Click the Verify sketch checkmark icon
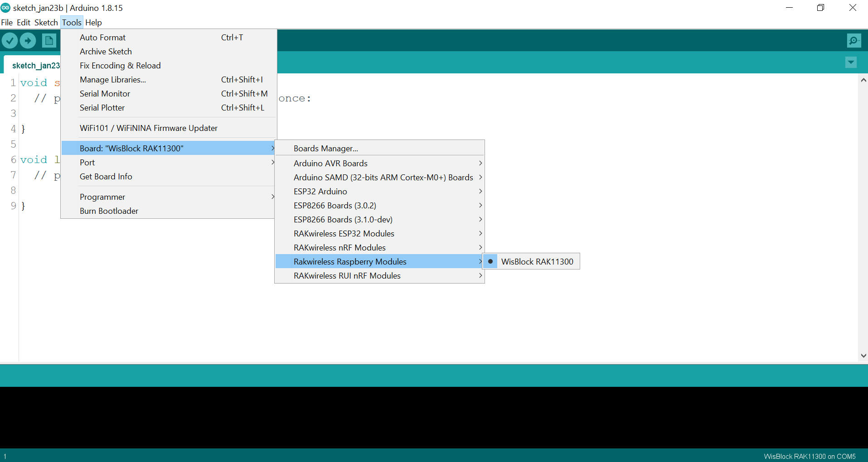This screenshot has width=868, height=462. pos(10,41)
